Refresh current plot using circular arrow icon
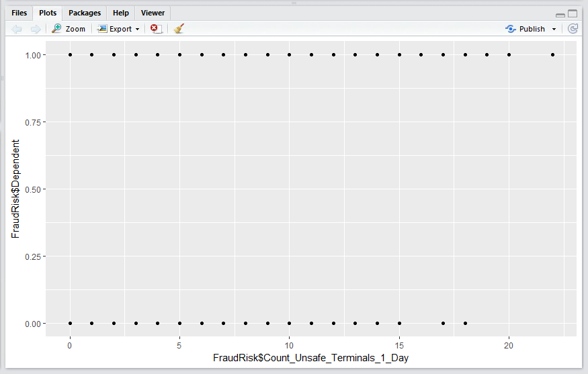The height and width of the screenshot is (374, 588). [573, 29]
